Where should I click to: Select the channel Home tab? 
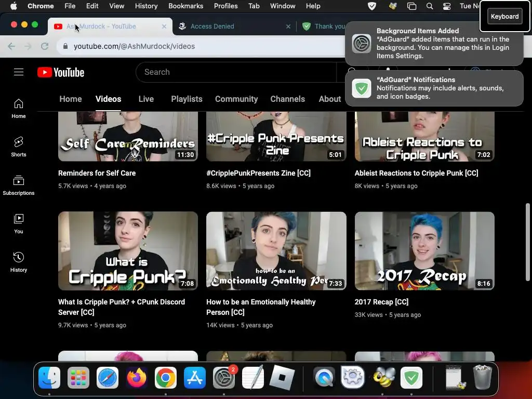[71, 99]
